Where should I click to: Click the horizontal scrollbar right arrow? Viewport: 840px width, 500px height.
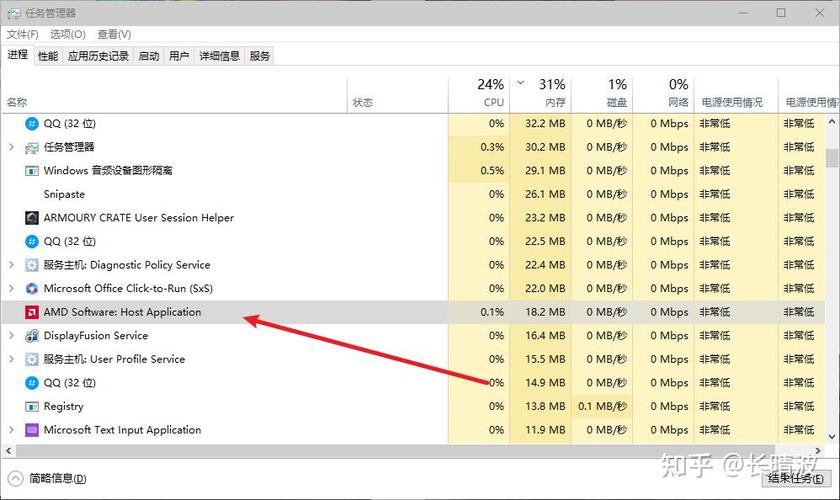click(818, 451)
